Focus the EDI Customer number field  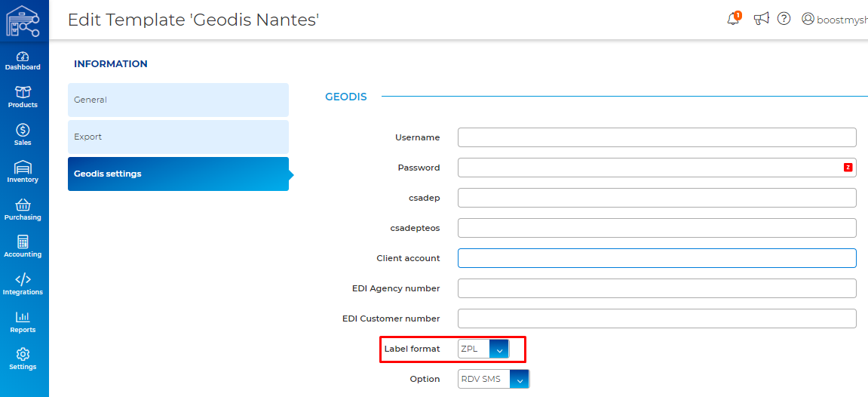coord(657,319)
